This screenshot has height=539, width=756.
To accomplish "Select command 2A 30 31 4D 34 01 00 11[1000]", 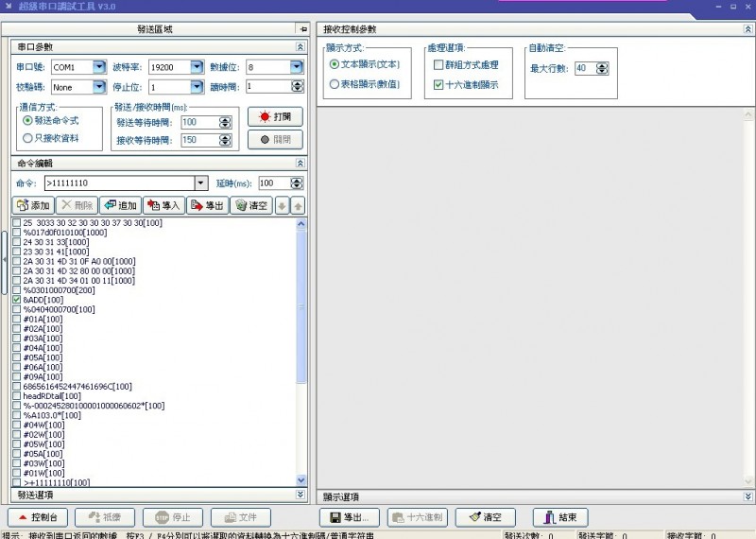I will 79,280.
